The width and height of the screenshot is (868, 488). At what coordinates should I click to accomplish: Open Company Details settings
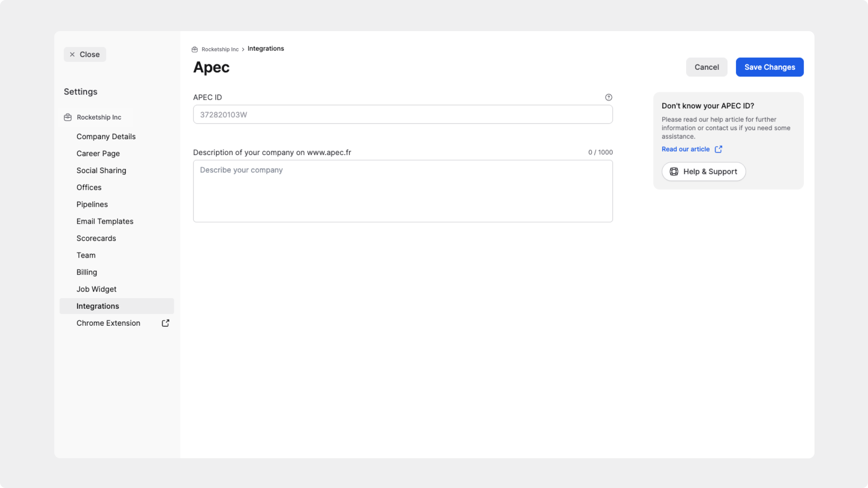pyautogui.click(x=106, y=137)
